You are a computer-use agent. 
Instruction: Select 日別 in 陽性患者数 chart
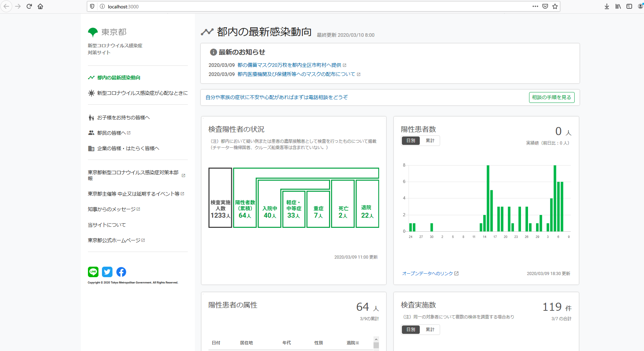click(411, 141)
